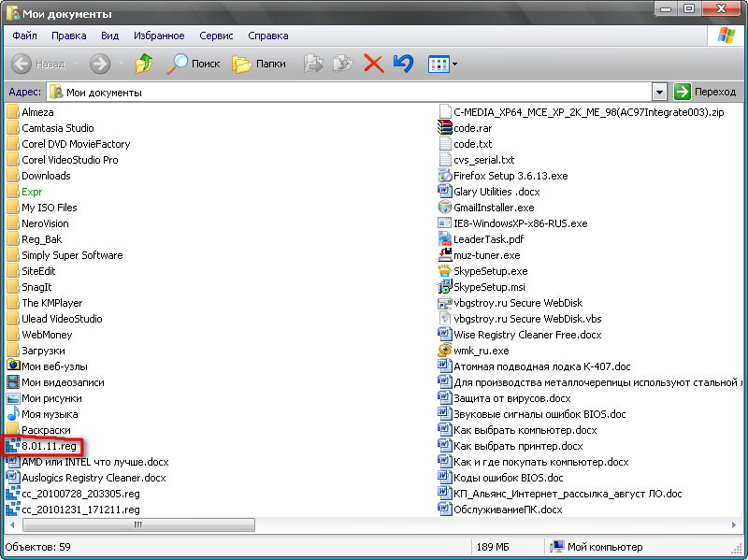
Task: Open the Search (Поиск) pane
Action: point(194,64)
